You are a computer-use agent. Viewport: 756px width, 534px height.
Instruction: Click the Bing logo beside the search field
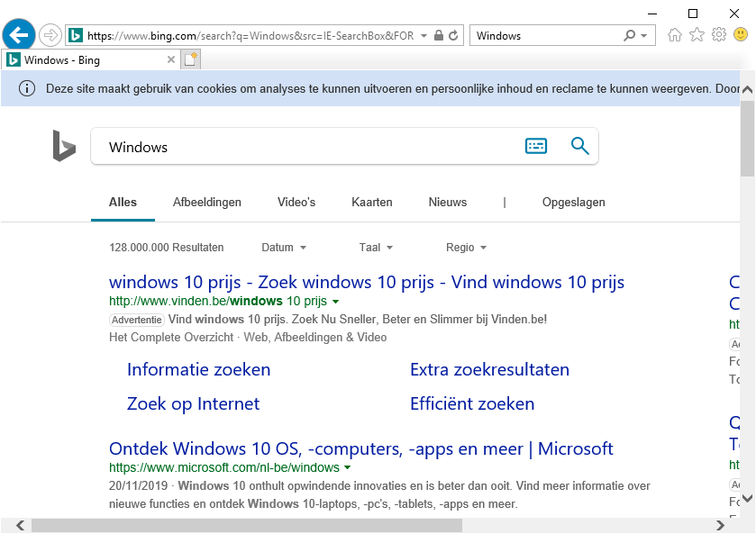[64, 146]
